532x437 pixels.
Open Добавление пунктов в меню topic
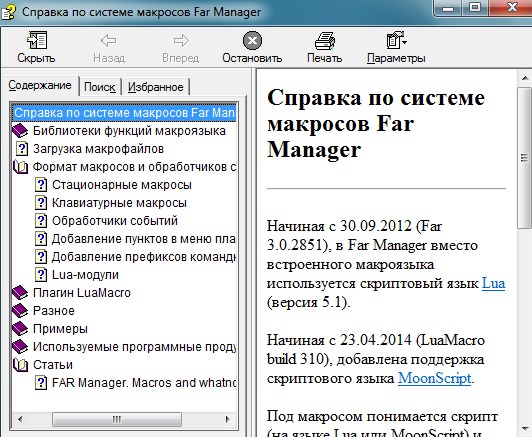144,239
